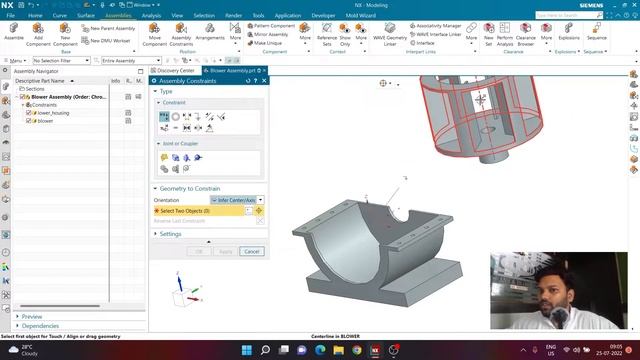Collapse the Constraints tree node
The image size is (640, 360).
pos(23,105)
